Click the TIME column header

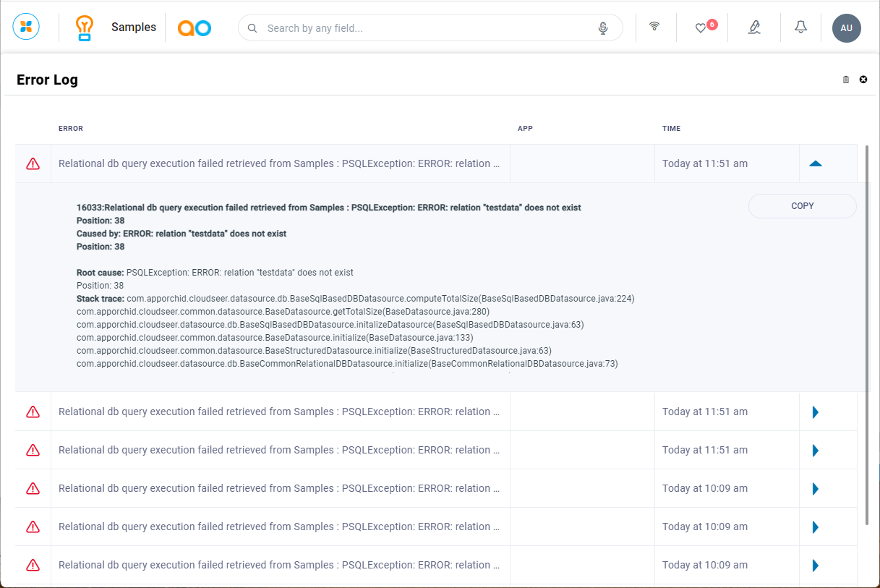tap(671, 129)
